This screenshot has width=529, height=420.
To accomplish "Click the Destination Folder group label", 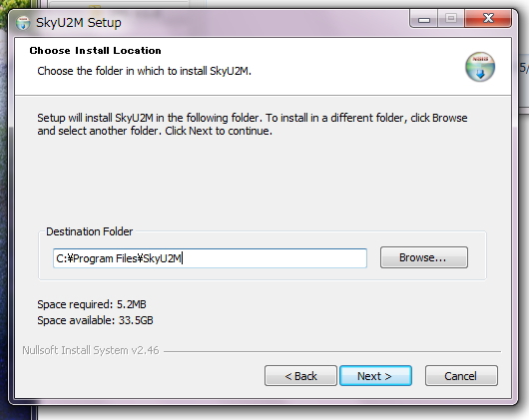I will coord(90,231).
